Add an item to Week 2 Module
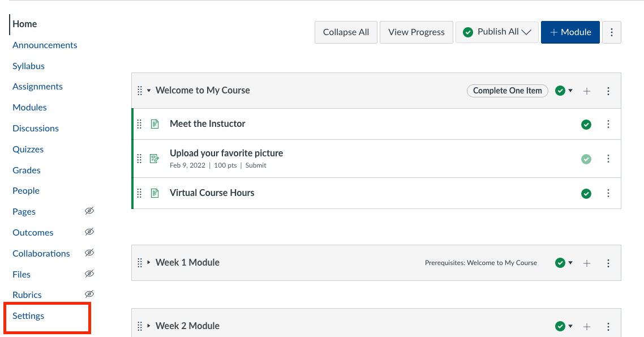This screenshot has height=337, width=644. tap(587, 326)
